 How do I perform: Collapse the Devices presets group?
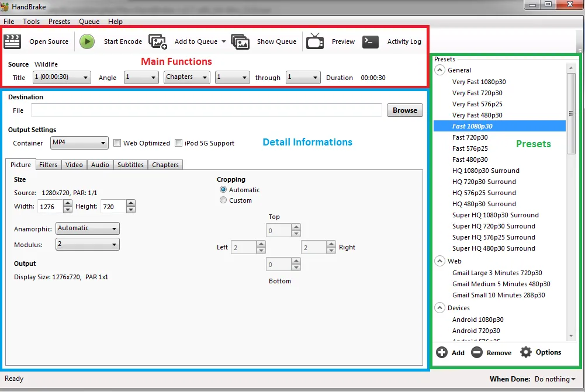(440, 308)
